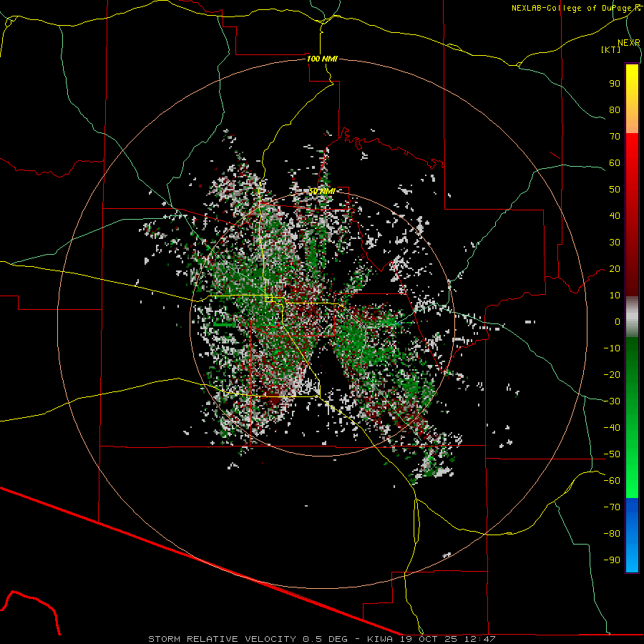Viewport: 644px width, 644px height.
Task: Pick the light blue segment near -90
Action: (632, 559)
